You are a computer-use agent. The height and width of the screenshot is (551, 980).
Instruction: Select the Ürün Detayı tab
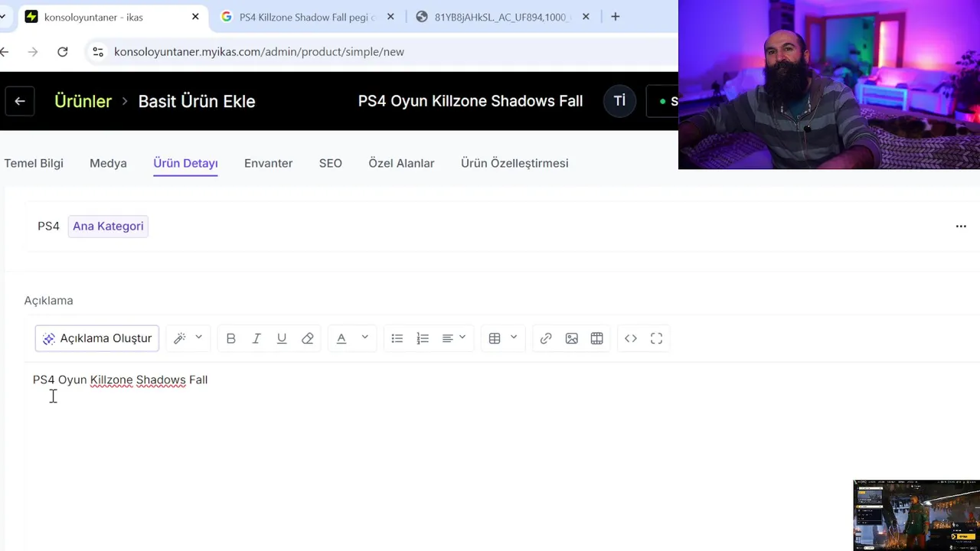point(185,163)
